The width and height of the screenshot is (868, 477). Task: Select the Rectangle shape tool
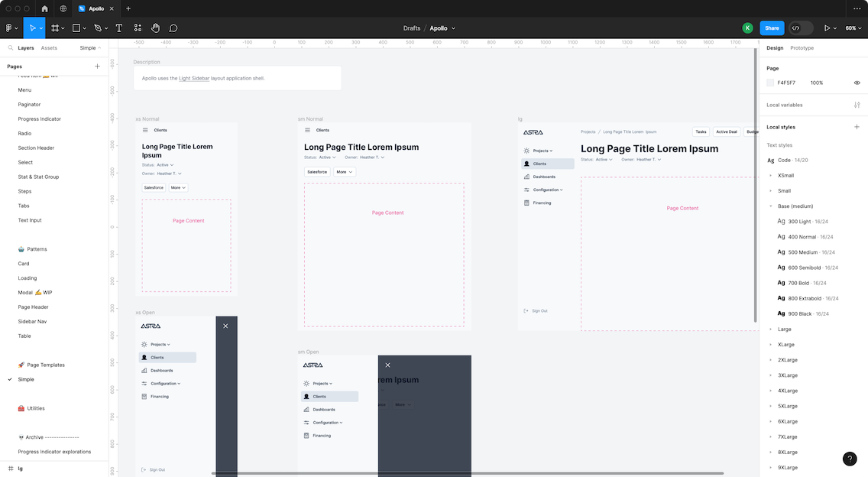tap(76, 28)
